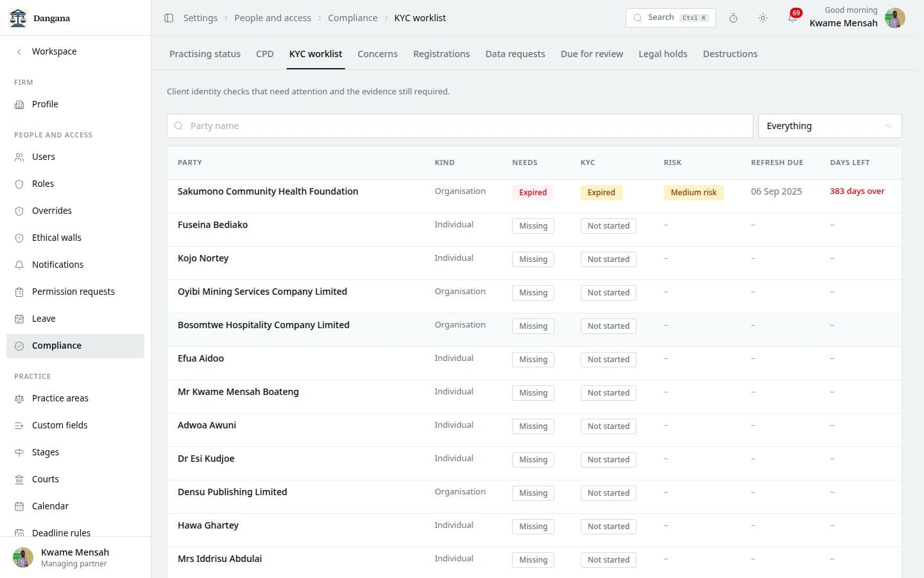Open Kojo Nortey party

tap(203, 258)
